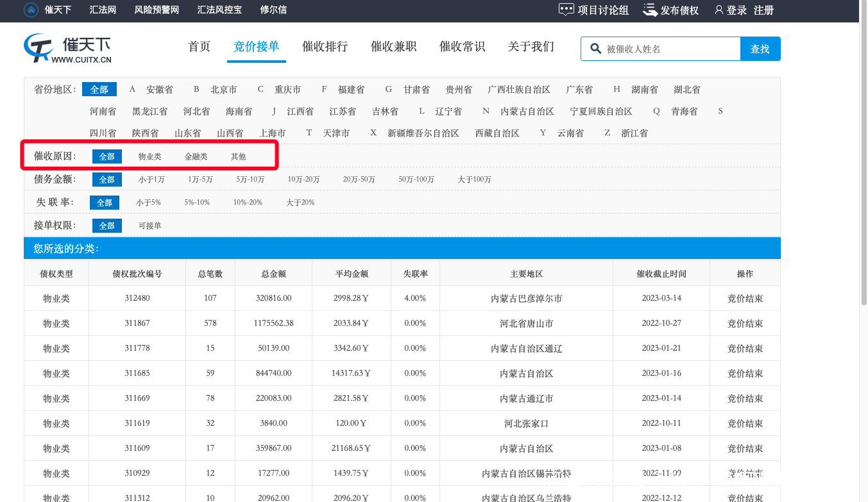
Task: Choose 内蒙古自治区 region filter
Action: pos(527,112)
